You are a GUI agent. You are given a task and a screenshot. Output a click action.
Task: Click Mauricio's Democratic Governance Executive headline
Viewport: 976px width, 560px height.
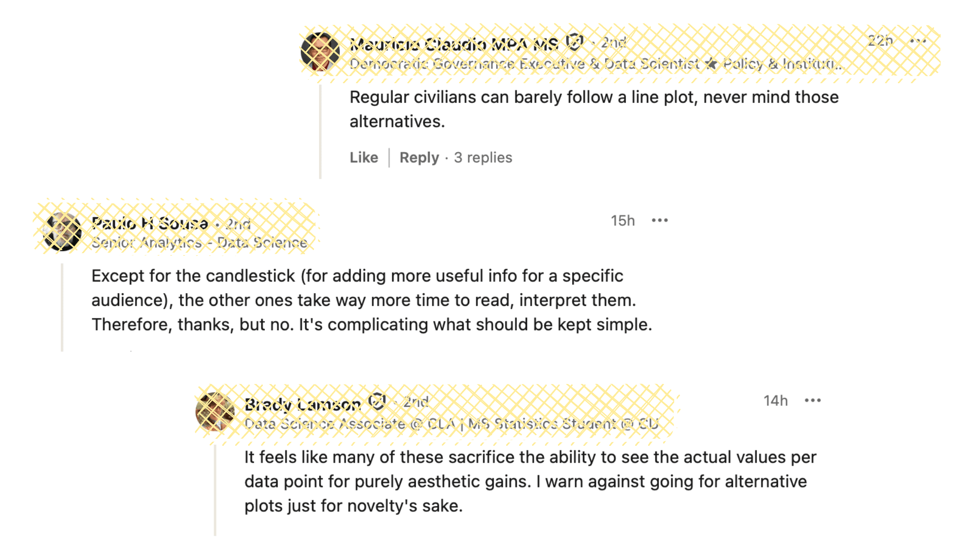[x=596, y=64]
